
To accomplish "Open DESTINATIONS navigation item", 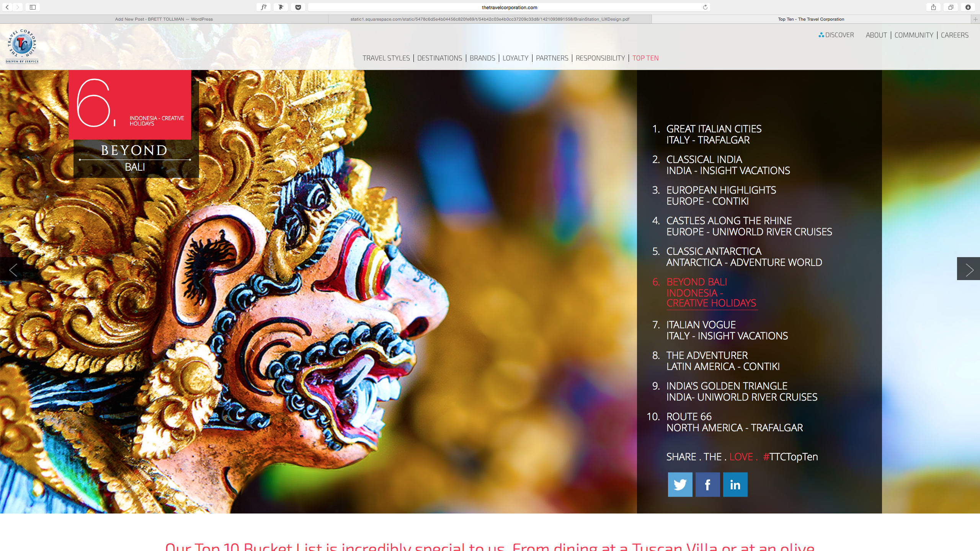I will pyautogui.click(x=439, y=58).
